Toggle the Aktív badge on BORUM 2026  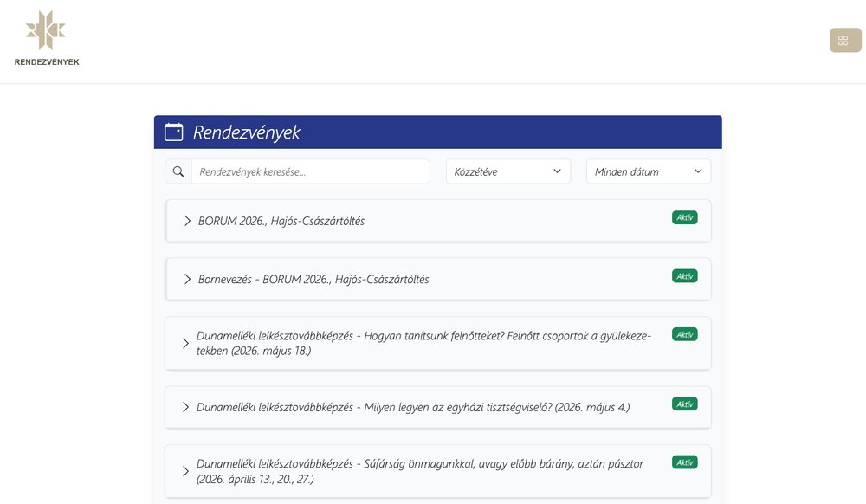[x=684, y=217]
